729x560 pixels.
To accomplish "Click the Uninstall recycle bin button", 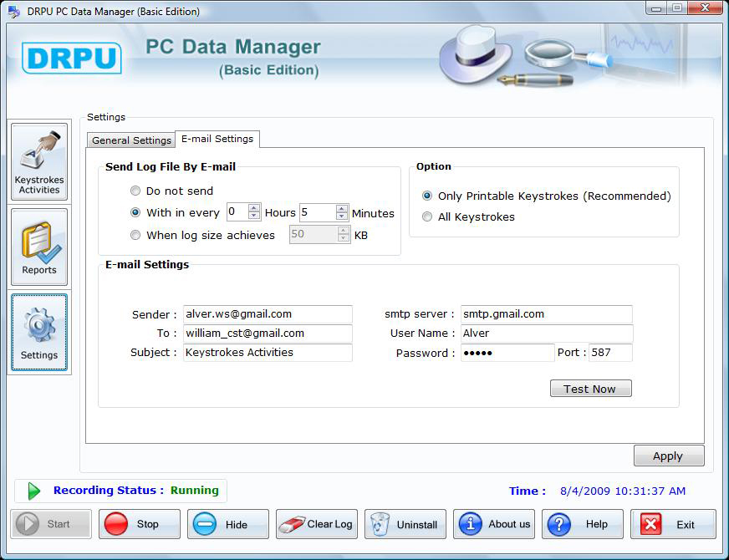I will tap(405, 524).
